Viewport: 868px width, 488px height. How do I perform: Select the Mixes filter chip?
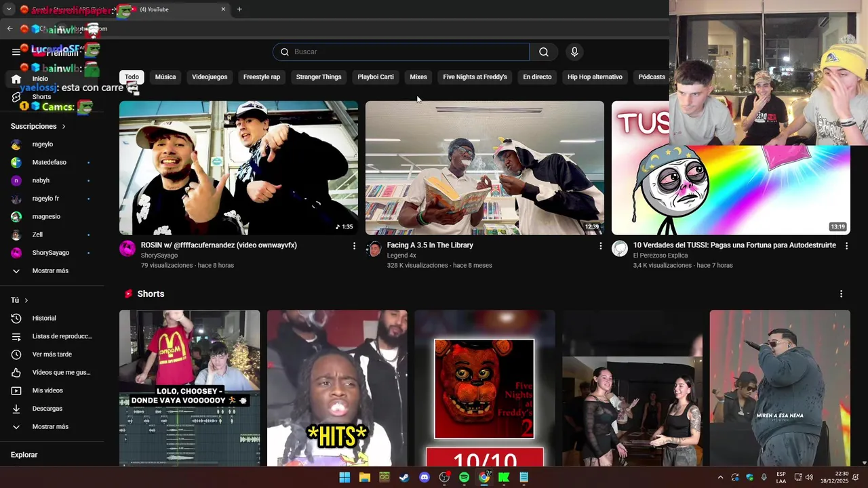pos(418,77)
